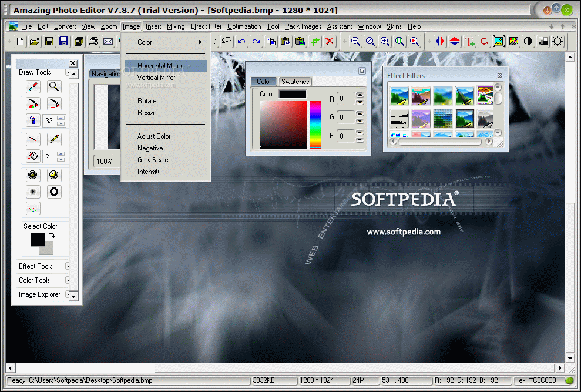The width and height of the screenshot is (581, 392).
Task: Increase the brush size 32 stepper
Action: click(x=61, y=118)
